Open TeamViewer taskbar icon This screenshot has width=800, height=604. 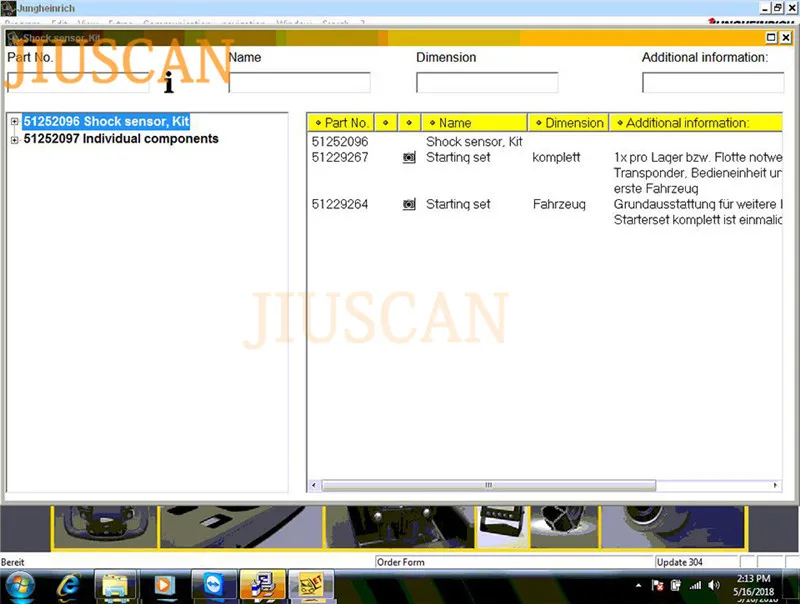(x=213, y=587)
